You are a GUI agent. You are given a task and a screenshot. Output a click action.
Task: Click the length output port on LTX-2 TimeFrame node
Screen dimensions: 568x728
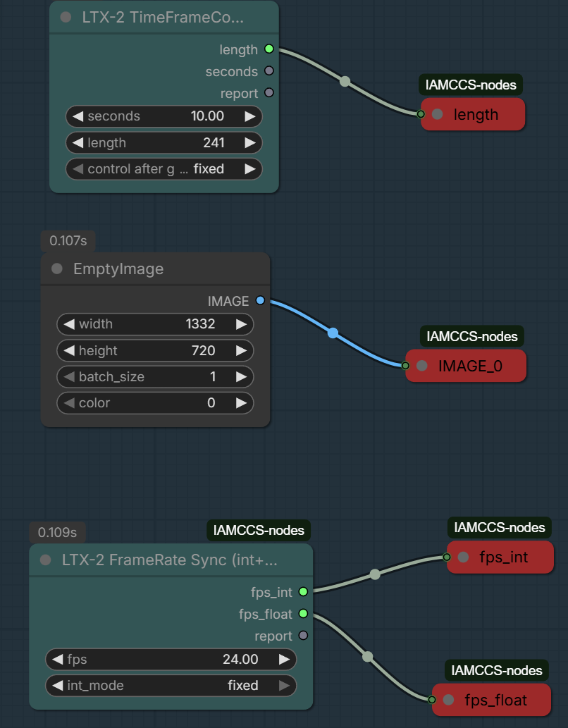[x=268, y=49]
